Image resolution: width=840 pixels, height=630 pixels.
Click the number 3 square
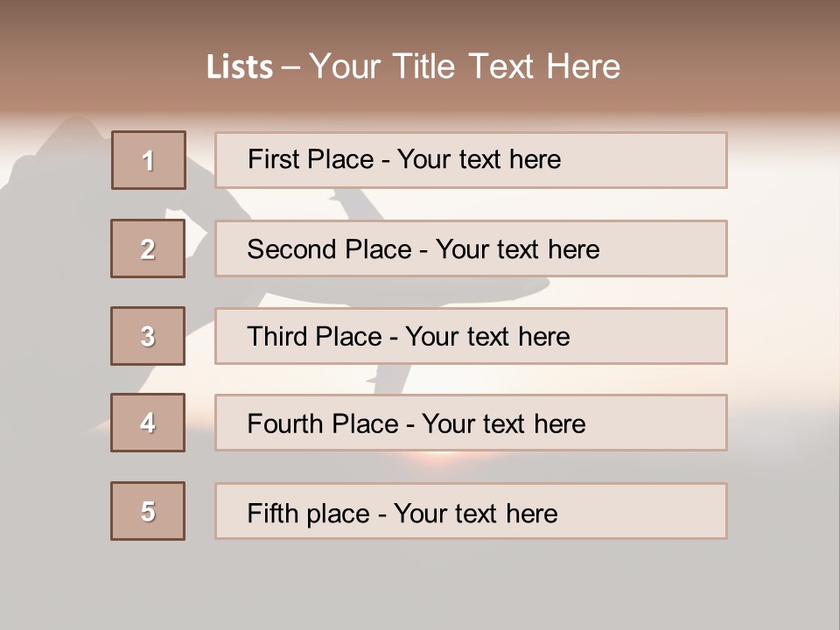(148, 336)
